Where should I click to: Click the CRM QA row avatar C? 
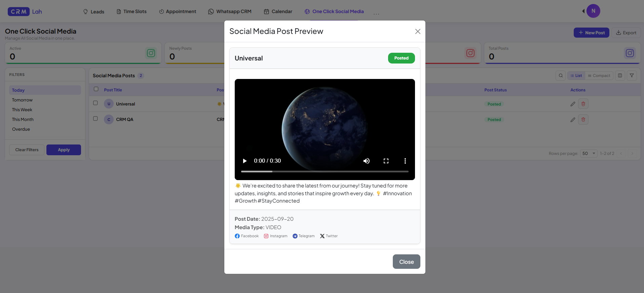point(109,120)
